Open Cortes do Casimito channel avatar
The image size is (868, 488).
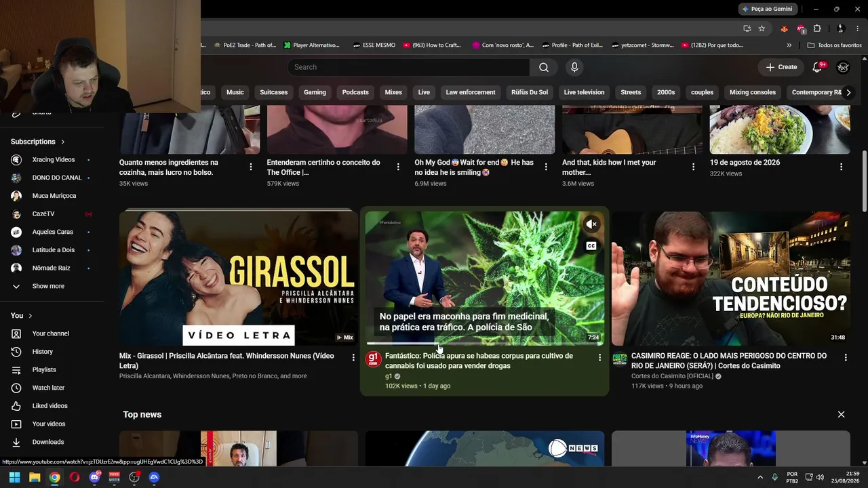tap(620, 359)
